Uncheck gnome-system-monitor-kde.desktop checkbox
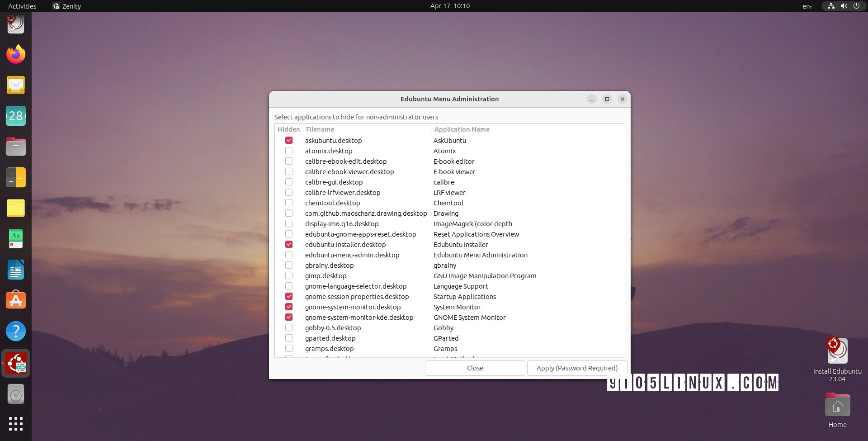The width and height of the screenshot is (868, 441). pyautogui.click(x=289, y=317)
